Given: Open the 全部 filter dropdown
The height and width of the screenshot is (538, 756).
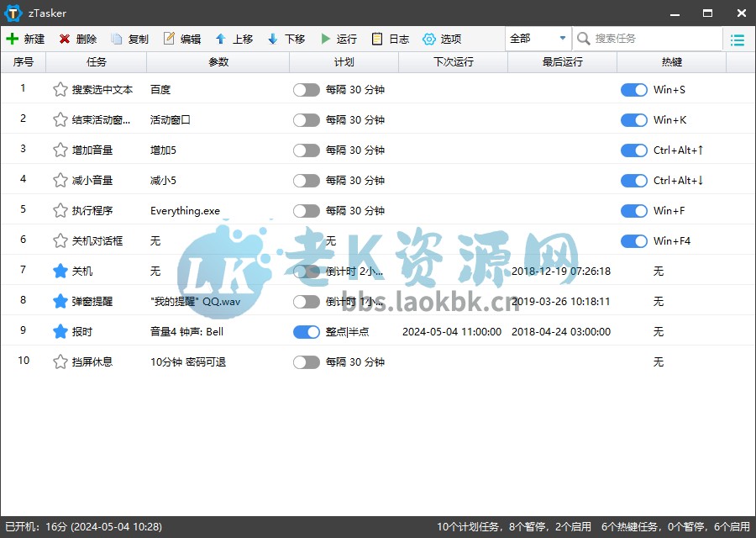Looking at the screenshot, I should [x=538, y=39].
